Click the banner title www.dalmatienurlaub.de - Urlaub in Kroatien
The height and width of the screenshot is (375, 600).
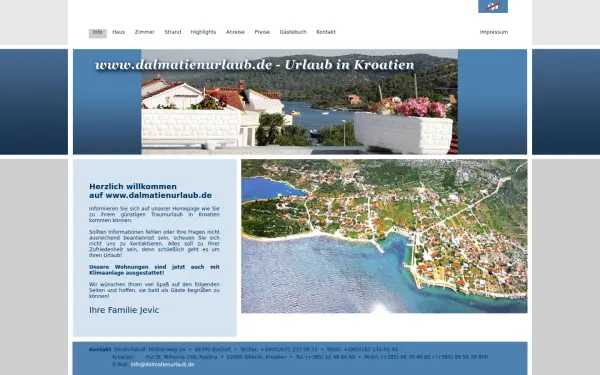tap(255, 65)
